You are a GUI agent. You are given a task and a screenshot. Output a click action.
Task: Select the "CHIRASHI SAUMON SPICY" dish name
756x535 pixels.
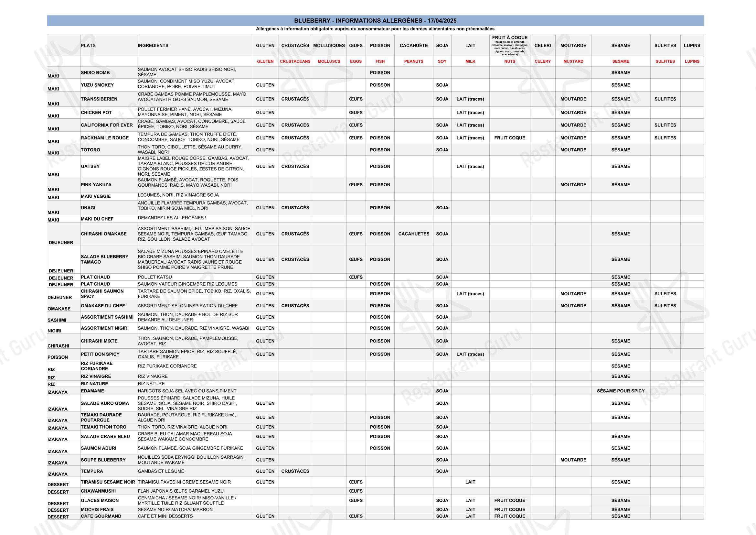(102, 294)
